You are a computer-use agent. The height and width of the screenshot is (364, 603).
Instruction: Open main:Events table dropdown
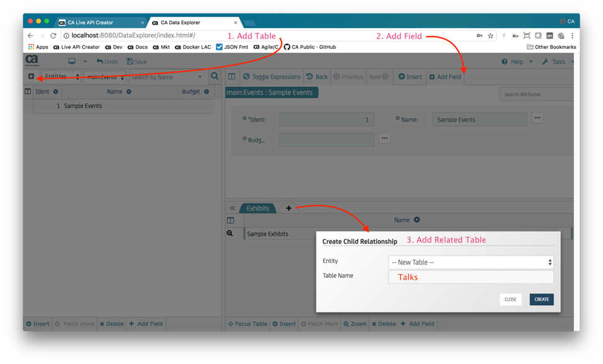(x=105, y=77)
